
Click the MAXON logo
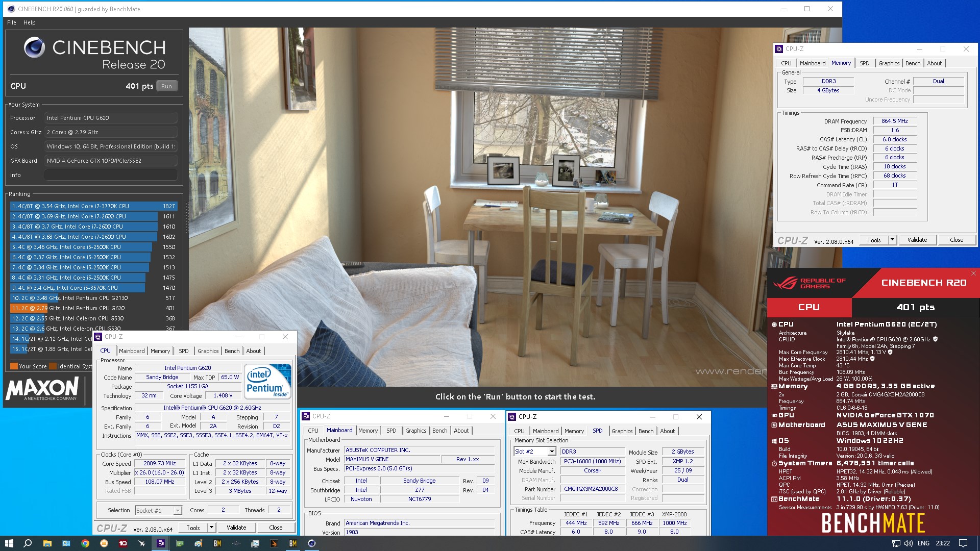point(42,389)
